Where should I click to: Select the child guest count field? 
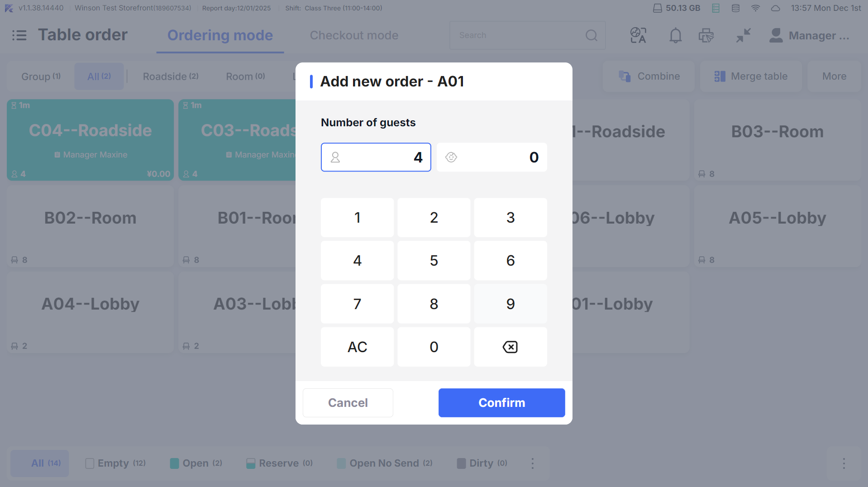click(x=492, y=158)
